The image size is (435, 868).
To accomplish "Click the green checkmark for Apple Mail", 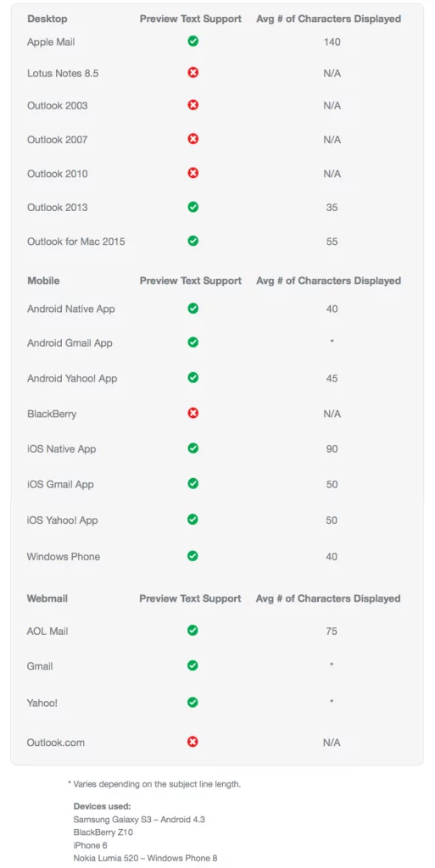I will tap(192, 41).
